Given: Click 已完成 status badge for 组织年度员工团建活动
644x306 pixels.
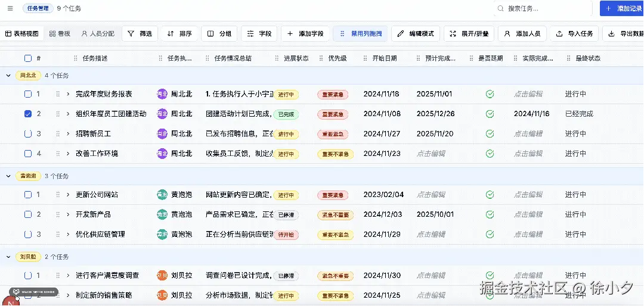Looking at the screenshot, I should (x=286, y=114).
